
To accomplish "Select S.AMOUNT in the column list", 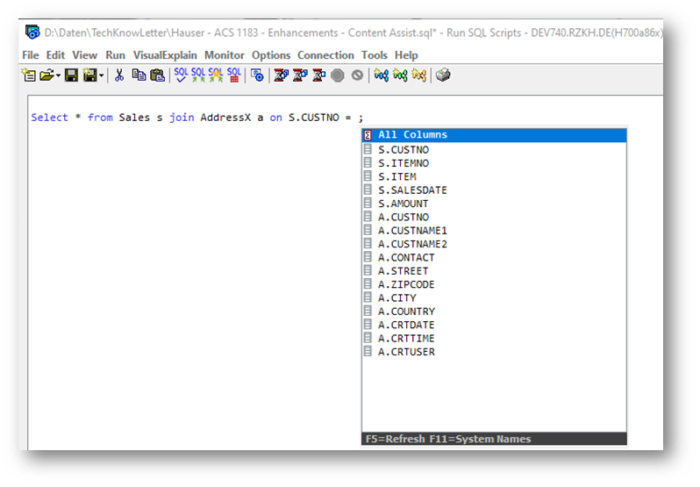I will click(x=494, y=204).
